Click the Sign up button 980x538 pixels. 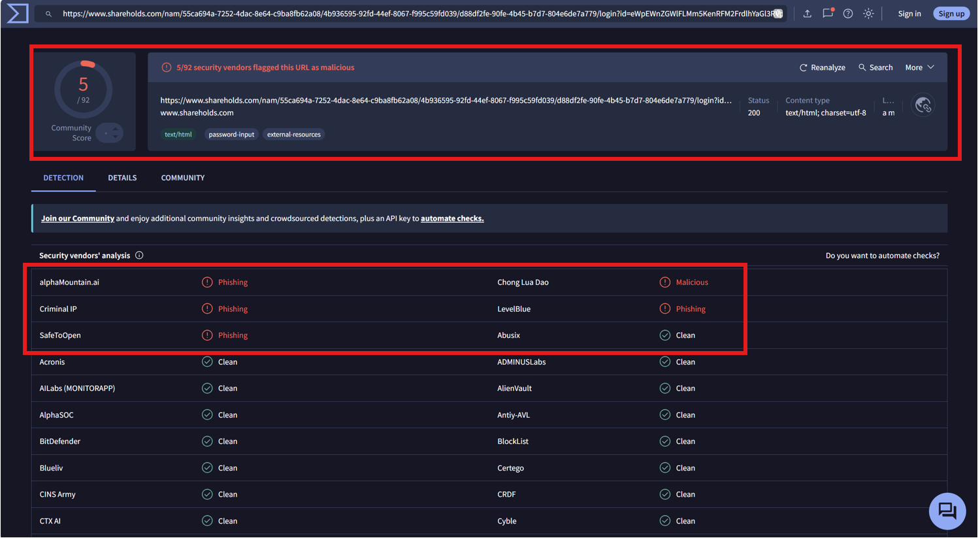[951, 14]
